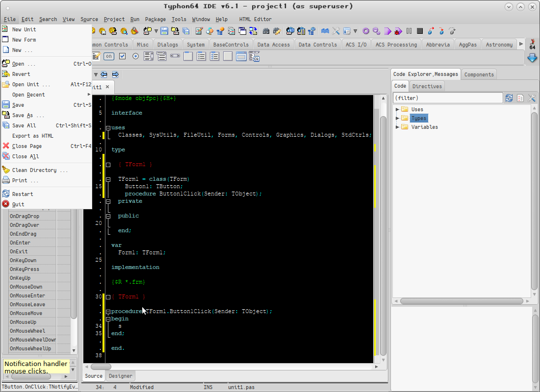Expand the Variables node in Code Explorer
540x392 pixels.
tap(397, 127)
